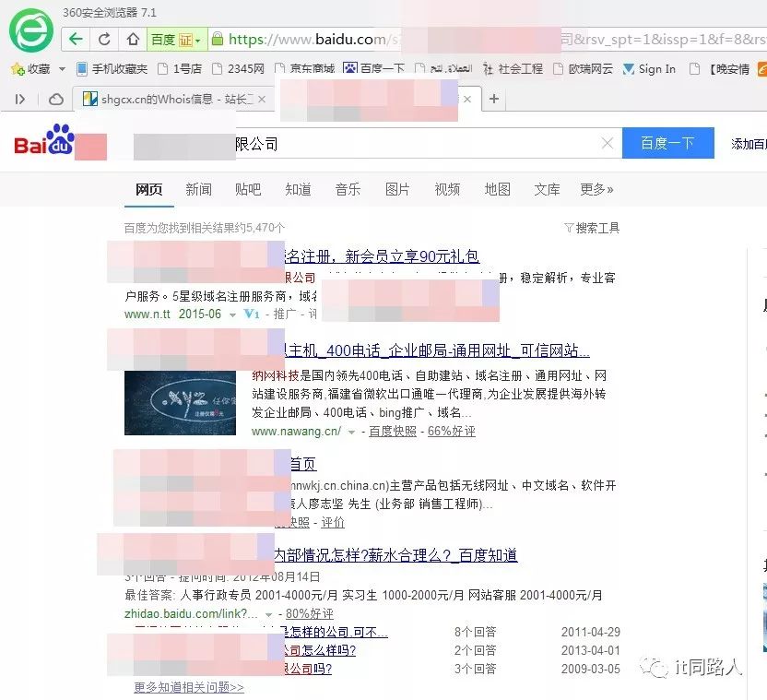
Task: Click the cloud restore icon beside tabs
Action: [56, 99]
